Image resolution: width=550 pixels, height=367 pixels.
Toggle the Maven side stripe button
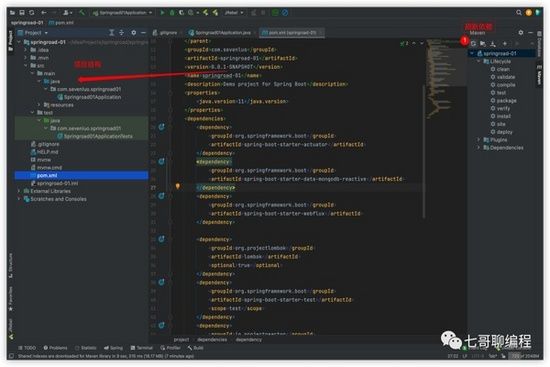[539, 74]
